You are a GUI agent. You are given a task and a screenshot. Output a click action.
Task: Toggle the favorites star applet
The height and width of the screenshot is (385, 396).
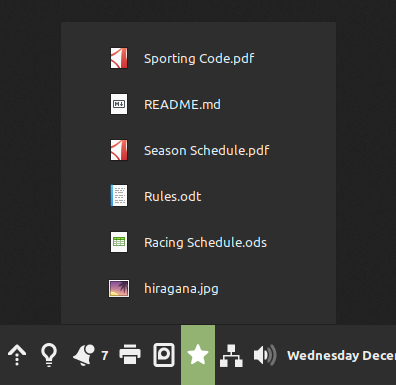198,355
